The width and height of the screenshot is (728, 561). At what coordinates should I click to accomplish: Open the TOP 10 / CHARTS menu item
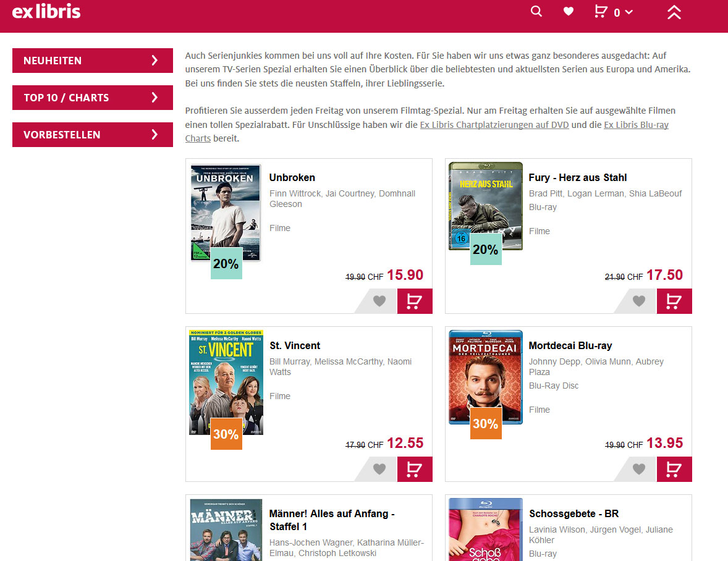(93, 98)
